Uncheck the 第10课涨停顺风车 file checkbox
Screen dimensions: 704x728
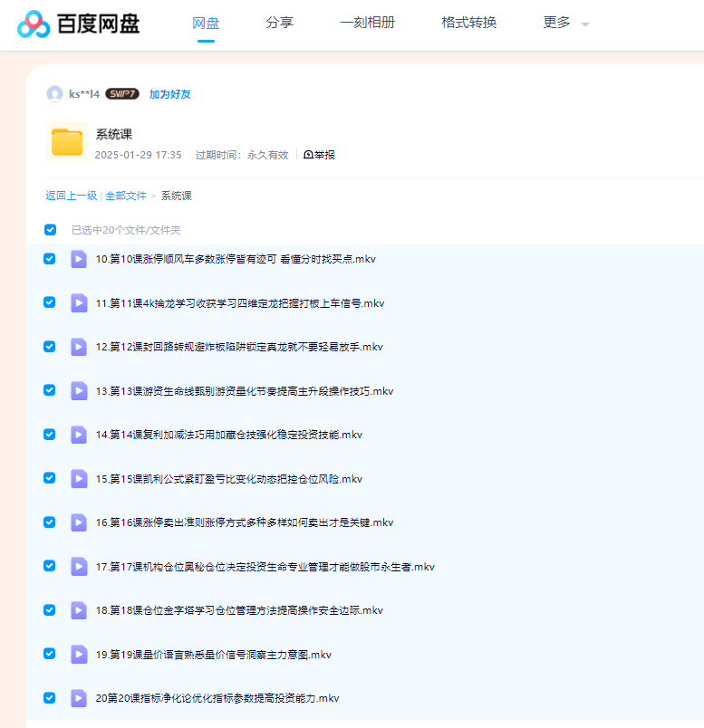click(49, 259)
